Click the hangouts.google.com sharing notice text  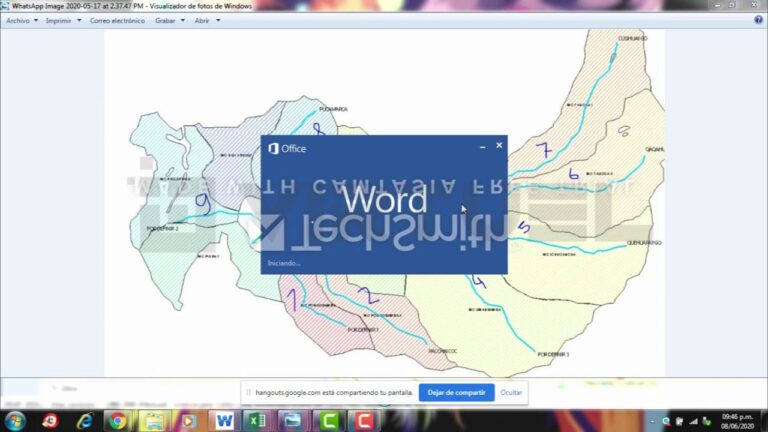(x=334, y=392)
